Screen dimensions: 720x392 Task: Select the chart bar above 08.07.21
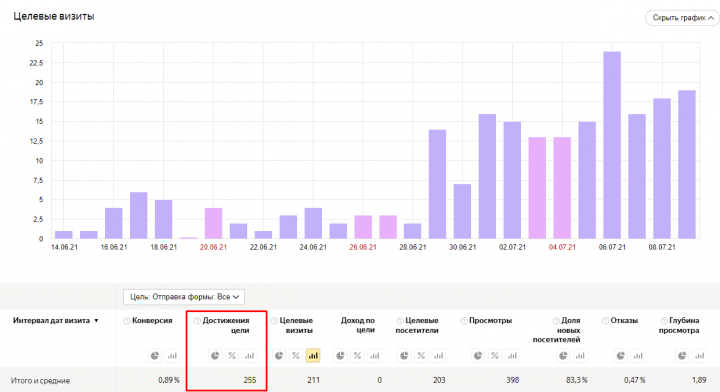(x=662, y=168)
